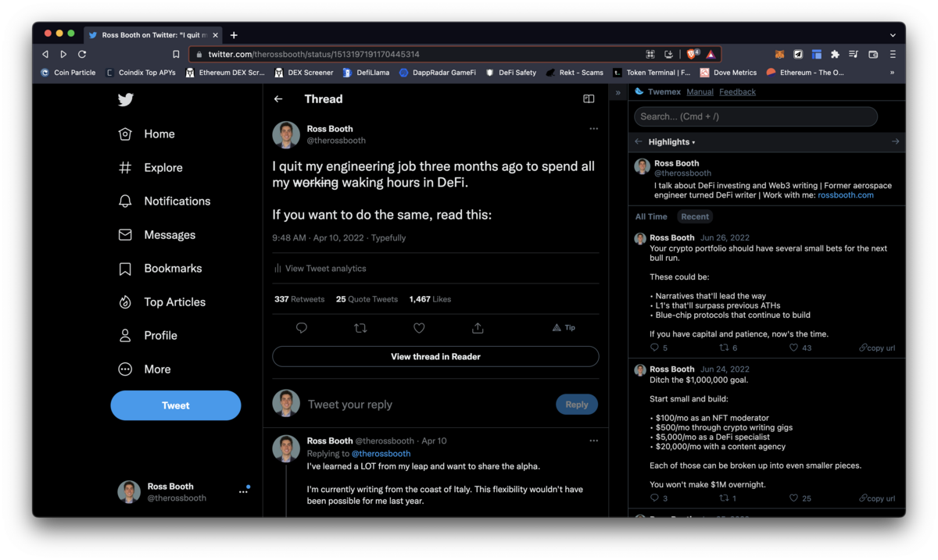Click the Brave Rewards triangle icon
The height and width of the screenshot is (560, 938).
tap(711, 55)
